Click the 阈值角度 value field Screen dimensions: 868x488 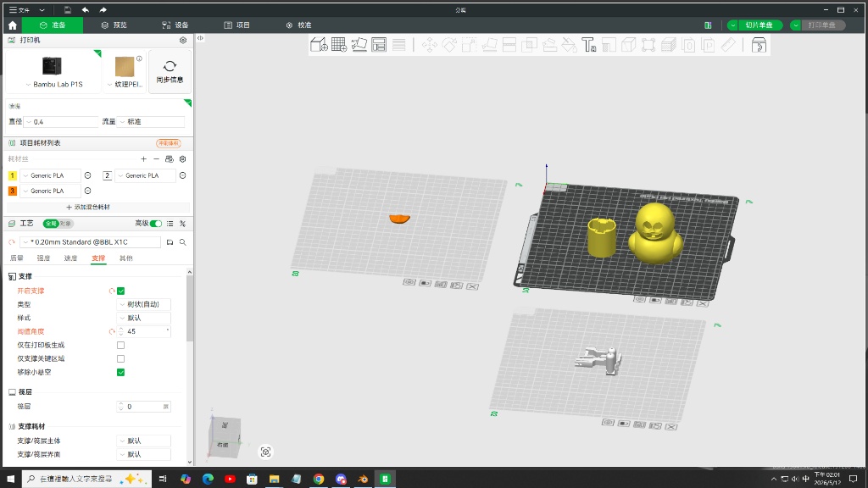[146, 331]
